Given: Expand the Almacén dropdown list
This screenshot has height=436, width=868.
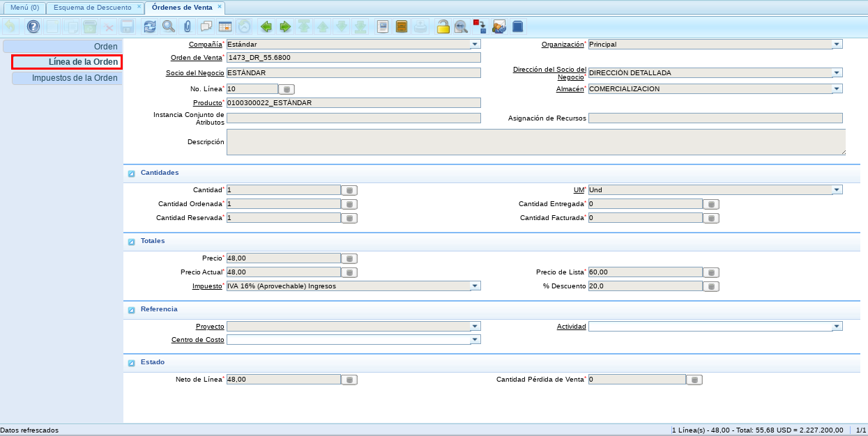Looking at the screenshot, I should (x=837, y=88).
